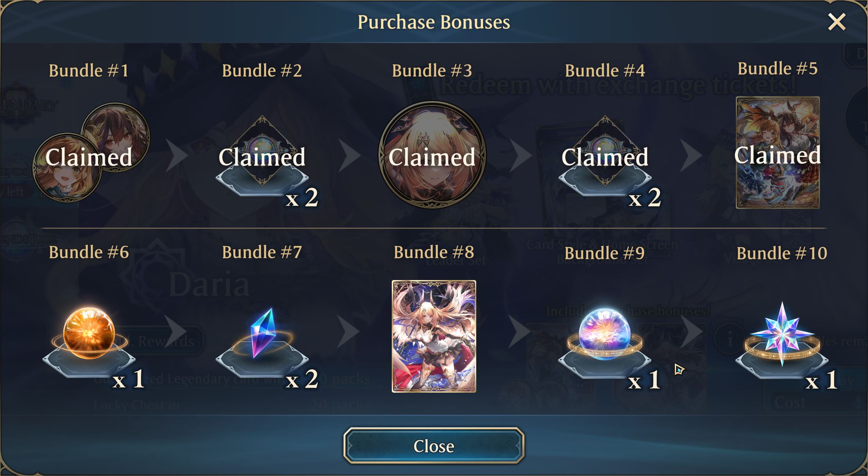
Task: Click the arrow between Bundle #8 and #9
Action: pos(519,332)
